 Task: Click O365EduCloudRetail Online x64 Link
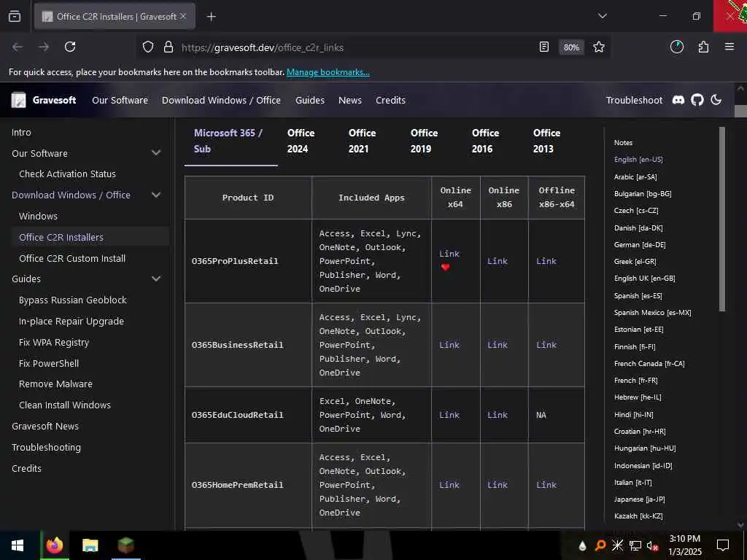tap(449, 415)
